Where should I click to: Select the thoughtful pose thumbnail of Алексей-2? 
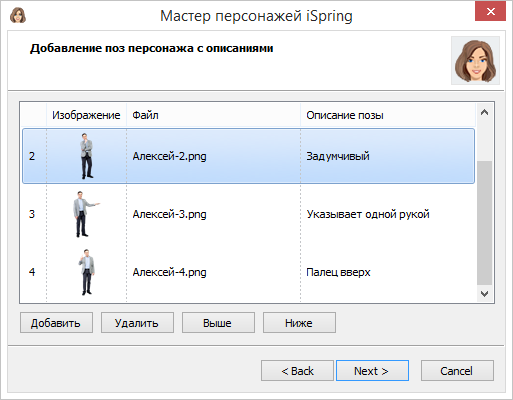point(87,156)
